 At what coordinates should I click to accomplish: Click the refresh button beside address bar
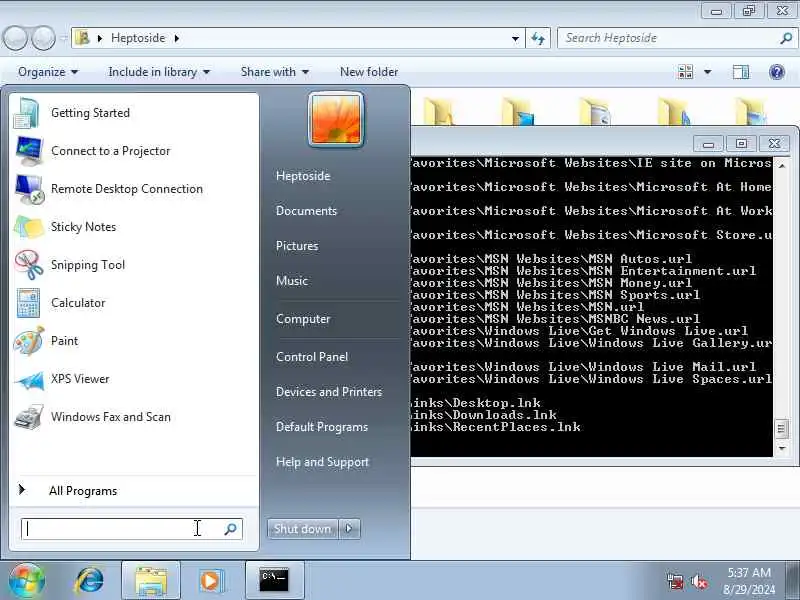[x=538, y=38]
